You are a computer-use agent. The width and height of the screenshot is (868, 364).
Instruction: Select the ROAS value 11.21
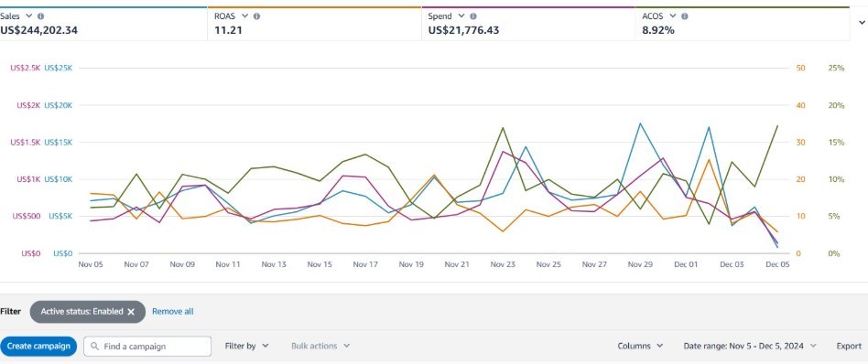[x=228, y=30]
